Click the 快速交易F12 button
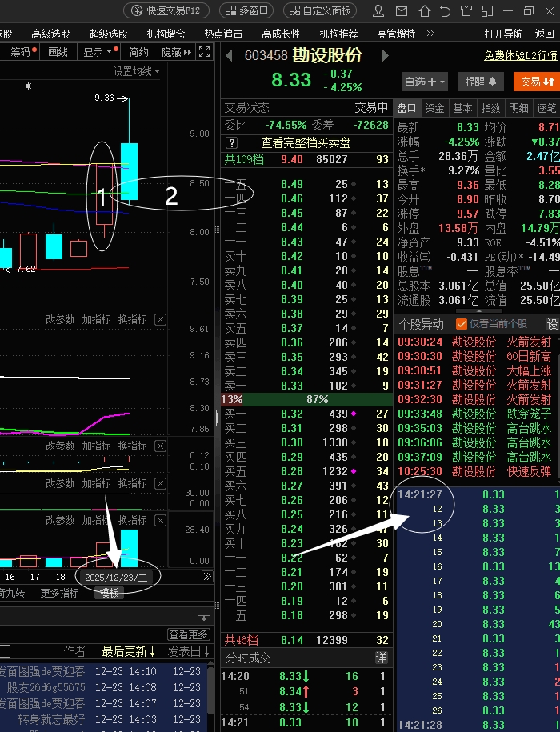560x732 pixels. point(166,10)
